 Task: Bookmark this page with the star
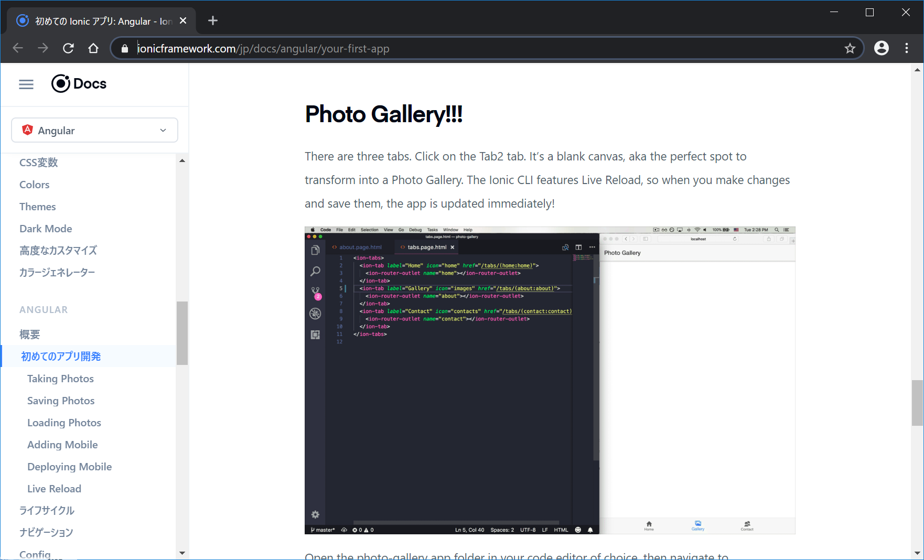pos(850,49)
